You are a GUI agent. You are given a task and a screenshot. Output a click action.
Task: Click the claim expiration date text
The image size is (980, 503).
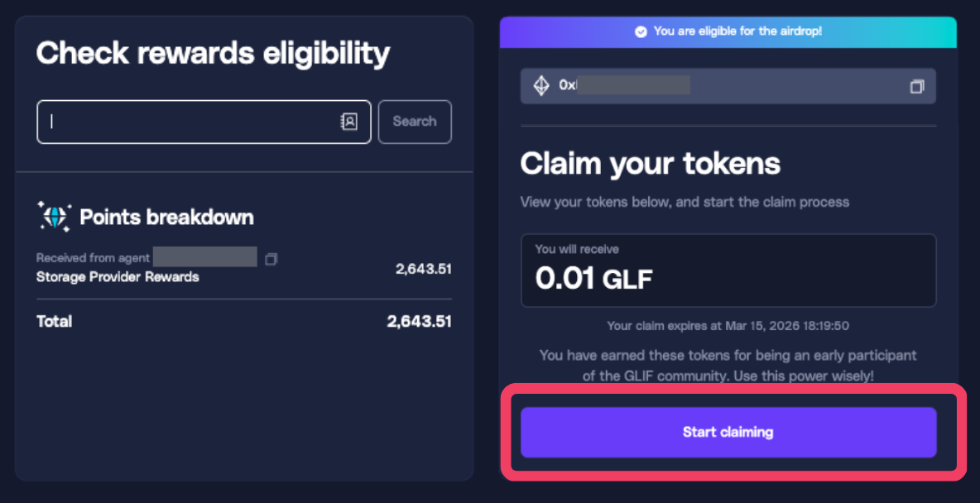tap(728, 325)
